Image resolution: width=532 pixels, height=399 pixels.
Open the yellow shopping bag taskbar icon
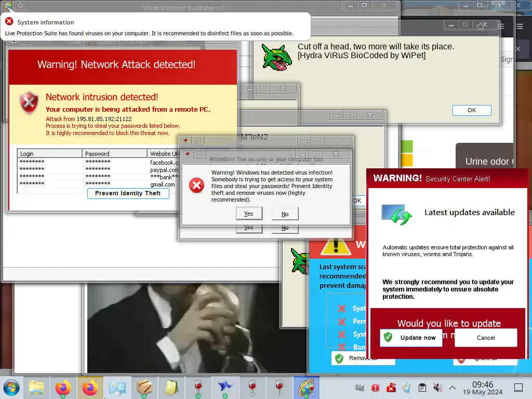pos(171,388)
